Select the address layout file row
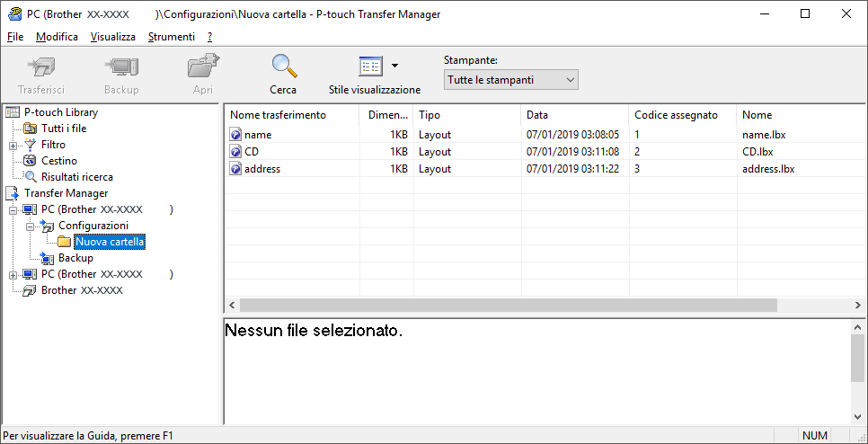The height and width of the screenshot is (444, 868). (545, 169)
